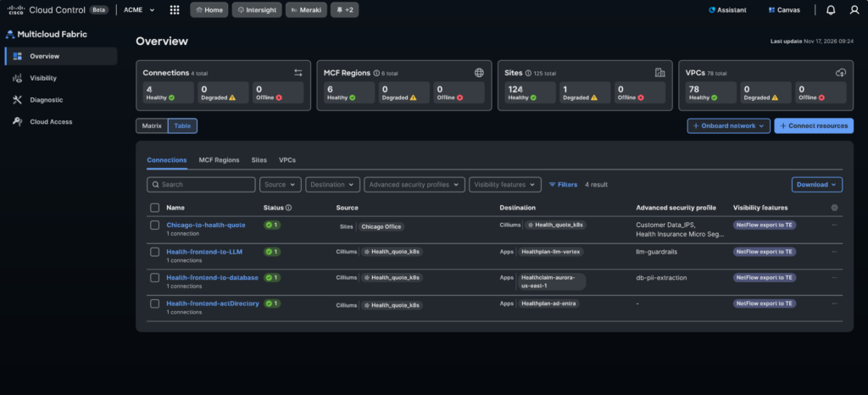This screenshot has height=395, width=868.
Task: Click the Healthplan-ad-entra destination chip
Action: (x=548, y=303)
